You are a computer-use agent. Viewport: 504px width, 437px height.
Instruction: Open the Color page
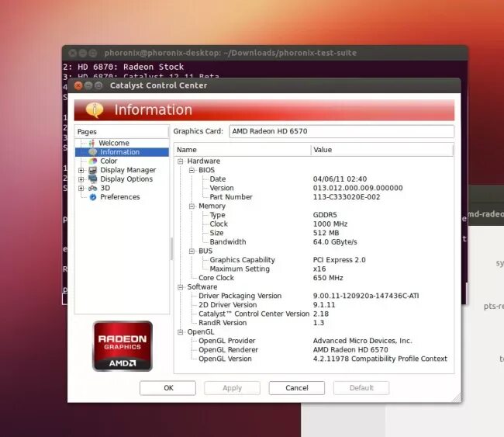point(109,161)
